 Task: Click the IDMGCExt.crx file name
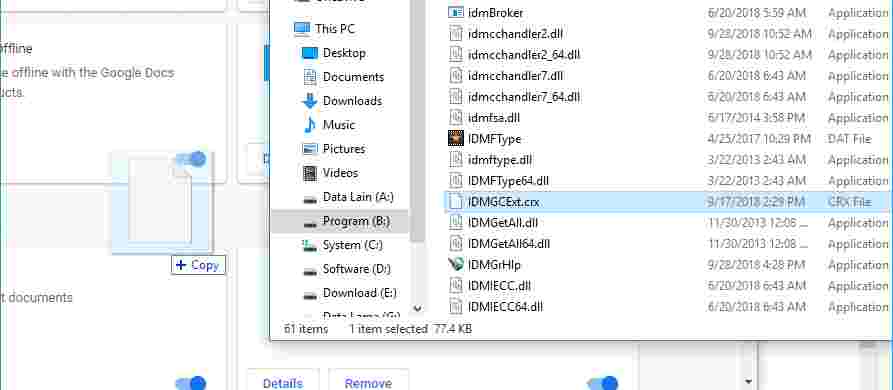coord(503,202)
